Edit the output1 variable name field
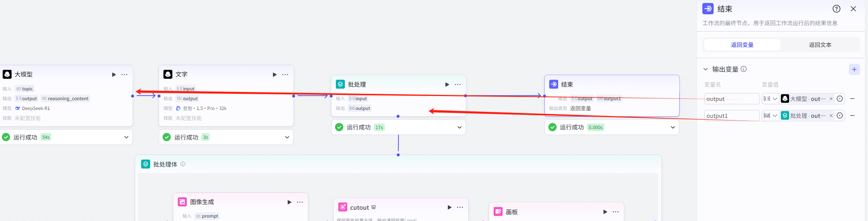868x221 pixels. point(732,116)
